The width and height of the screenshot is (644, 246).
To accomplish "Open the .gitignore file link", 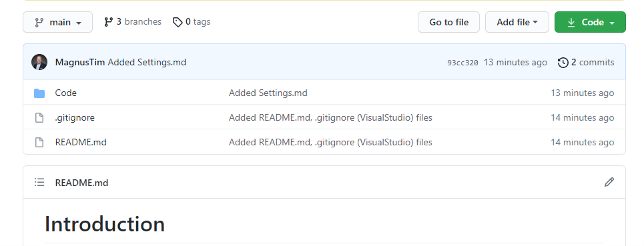I will pos(75,118).
